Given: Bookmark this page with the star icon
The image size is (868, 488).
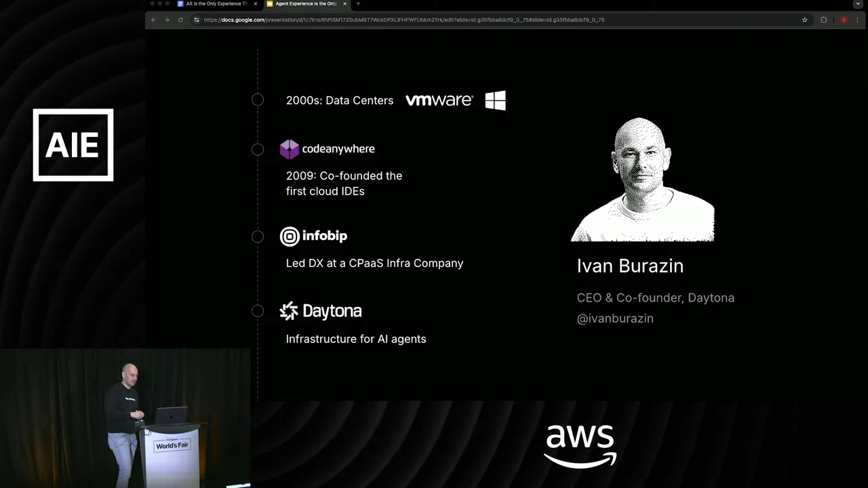Looking at the screenshot, I should (805, 20).
